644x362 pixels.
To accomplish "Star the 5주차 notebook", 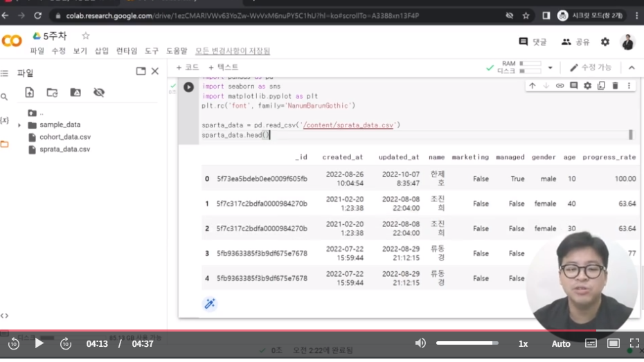I will (x=85, y=36).
